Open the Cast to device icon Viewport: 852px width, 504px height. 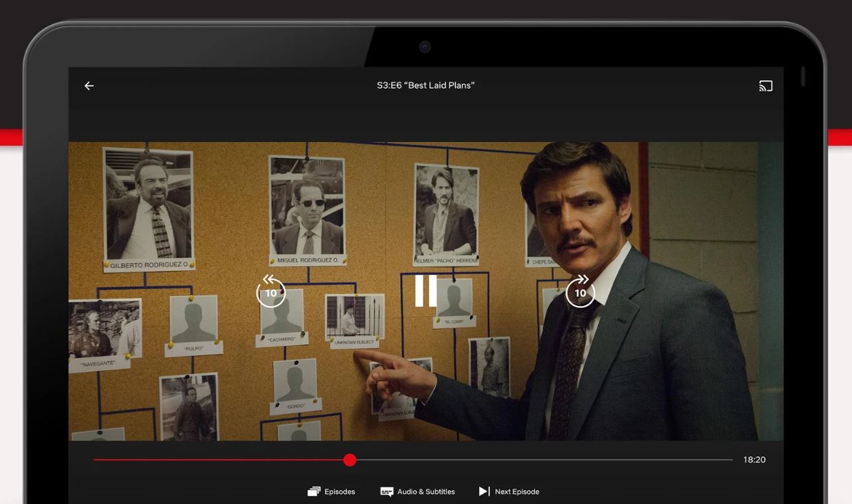[x=766, y=86]
